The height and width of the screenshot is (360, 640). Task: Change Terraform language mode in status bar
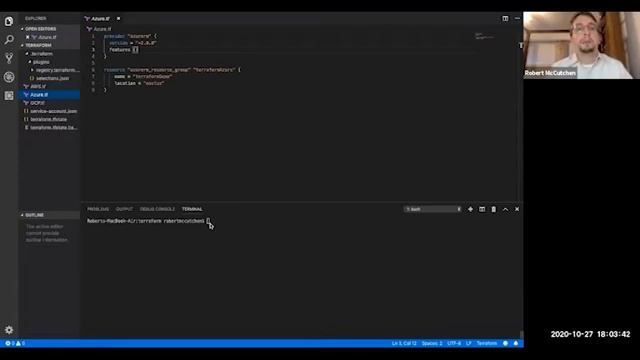(487, 343)
